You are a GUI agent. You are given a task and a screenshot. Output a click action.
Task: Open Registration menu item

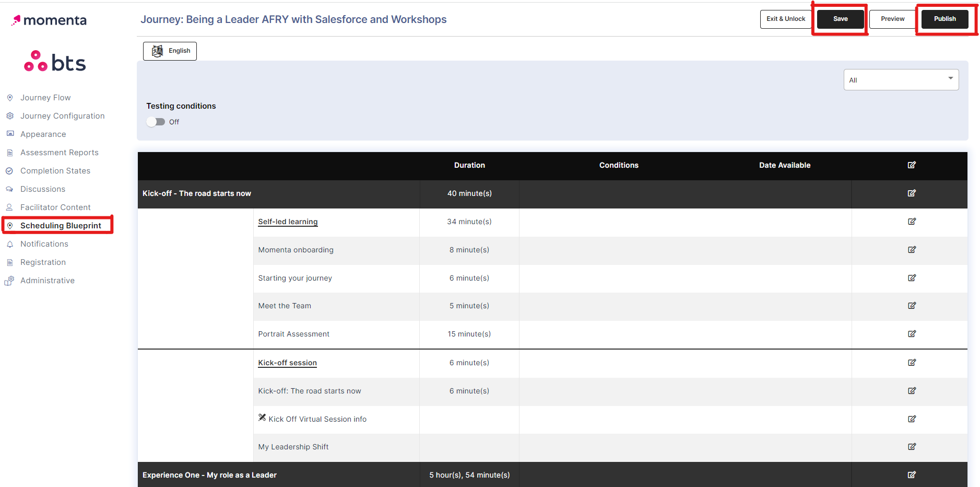[43, 262]
